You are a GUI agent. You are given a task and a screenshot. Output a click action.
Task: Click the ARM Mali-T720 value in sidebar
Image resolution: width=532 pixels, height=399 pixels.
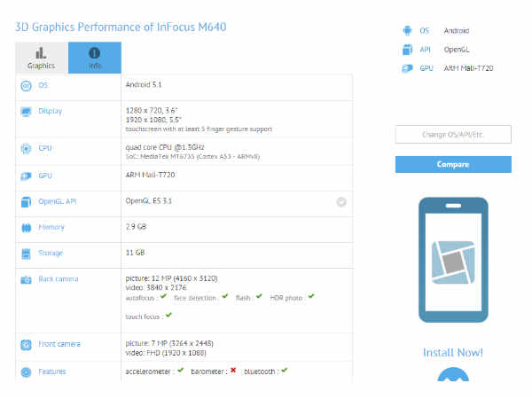(x=468, y=68)
